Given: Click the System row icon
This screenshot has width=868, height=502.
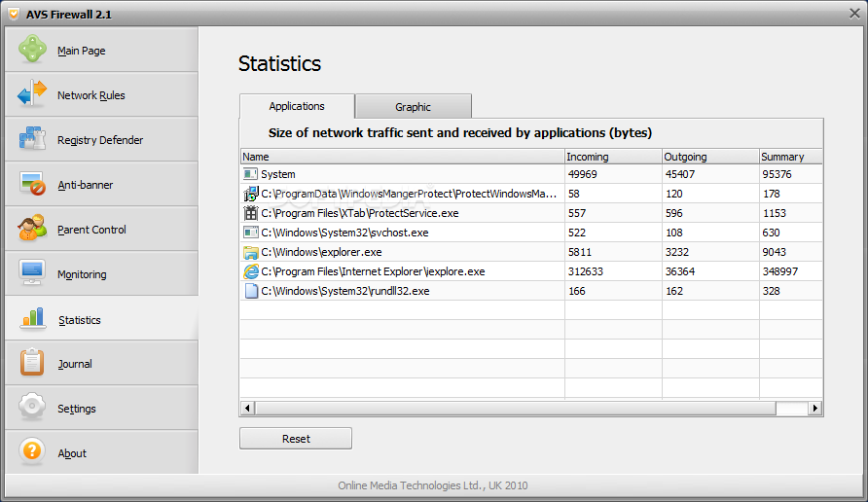Looking at the screenshot, I should tap(250, 174).
